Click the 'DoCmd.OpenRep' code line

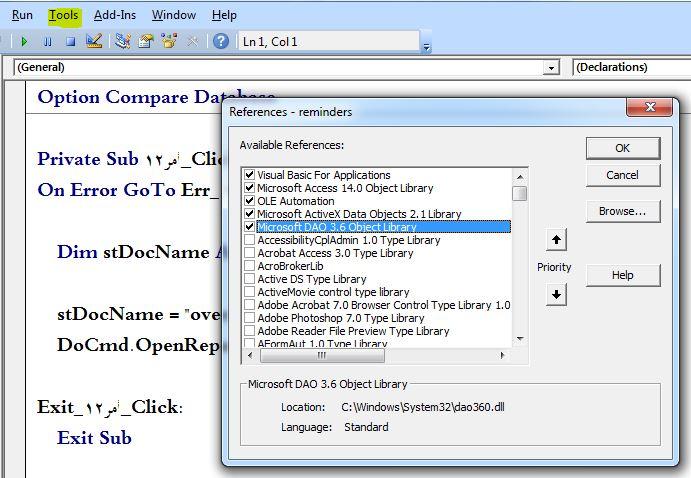[x=138, y=345]
